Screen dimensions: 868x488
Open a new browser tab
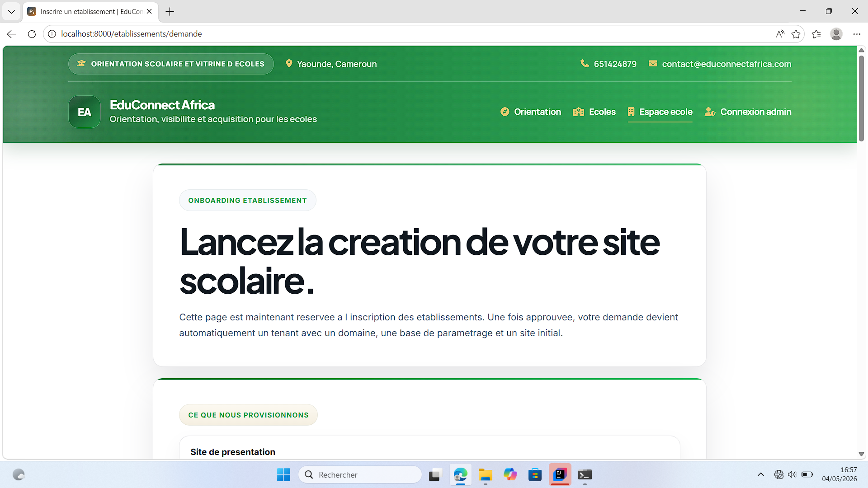point(170,12)
